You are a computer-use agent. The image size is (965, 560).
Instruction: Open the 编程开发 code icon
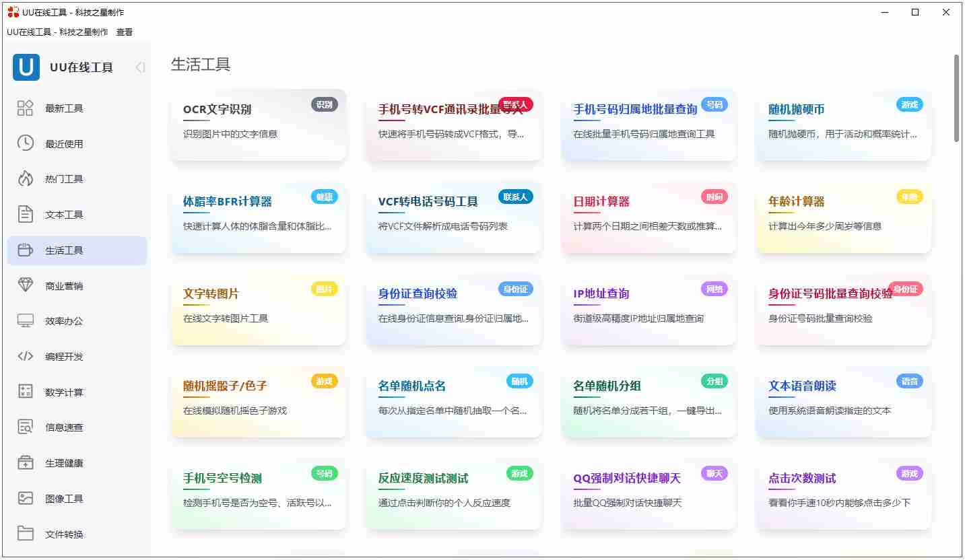(25, 356)
